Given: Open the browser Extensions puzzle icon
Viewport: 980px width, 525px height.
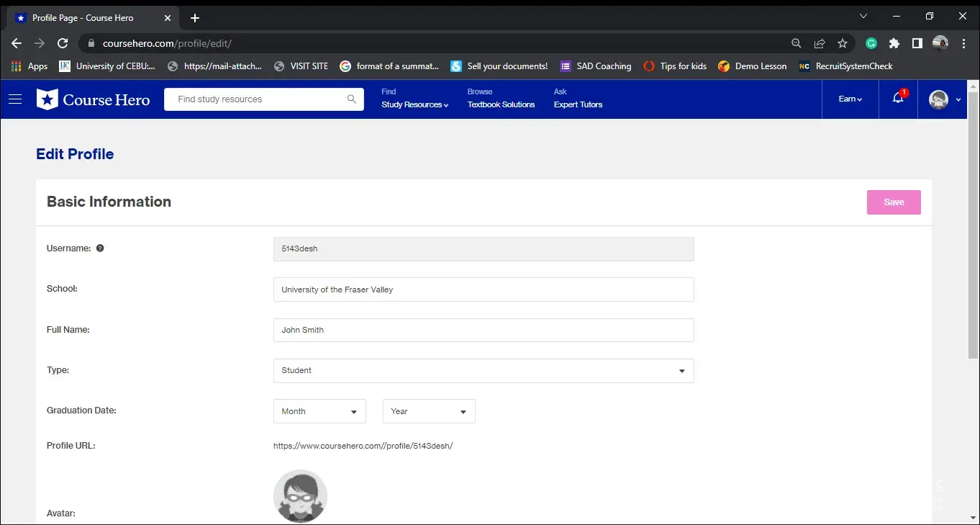Looking at the screenshot, I should pos(894,43).
